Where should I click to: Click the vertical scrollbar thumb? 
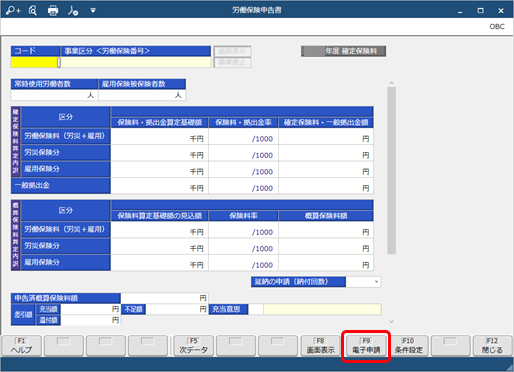392,170
